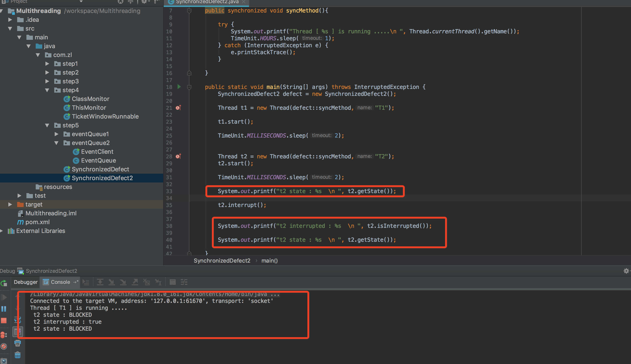
Task: Stop the debug session
Action: pos(4,320)
